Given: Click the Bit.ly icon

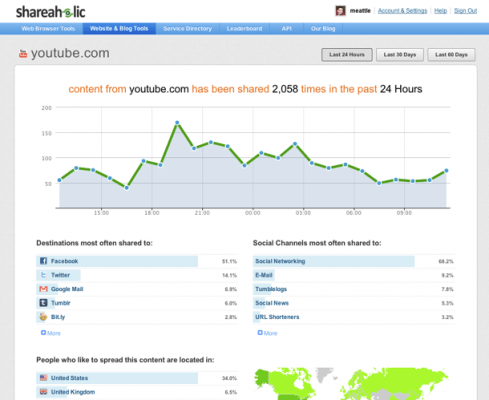Looking at the screenshot, I should [x=43, y=317].
